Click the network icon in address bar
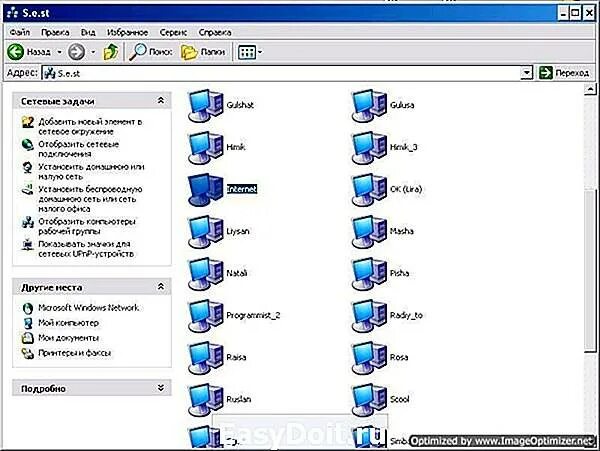600x451 pixels. point(49,73)
